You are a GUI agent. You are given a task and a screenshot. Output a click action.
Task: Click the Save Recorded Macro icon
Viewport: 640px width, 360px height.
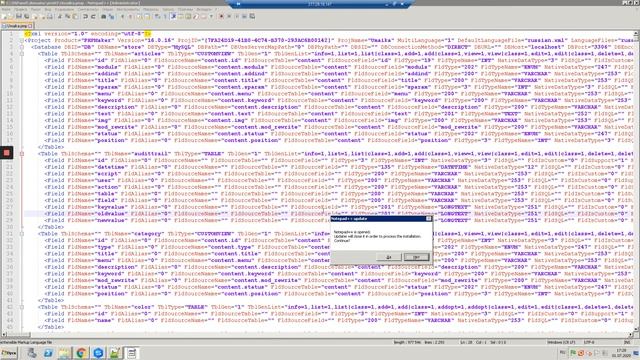(252, 16)
